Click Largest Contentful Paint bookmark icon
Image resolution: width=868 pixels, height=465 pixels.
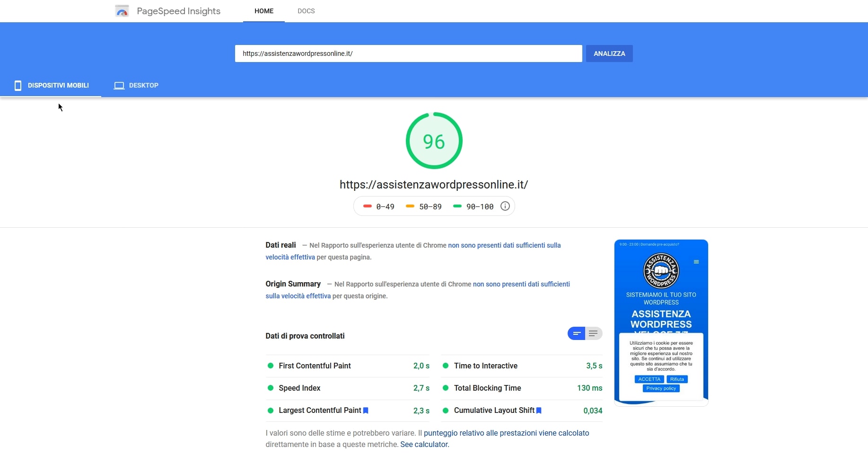(x=366, y=411)
